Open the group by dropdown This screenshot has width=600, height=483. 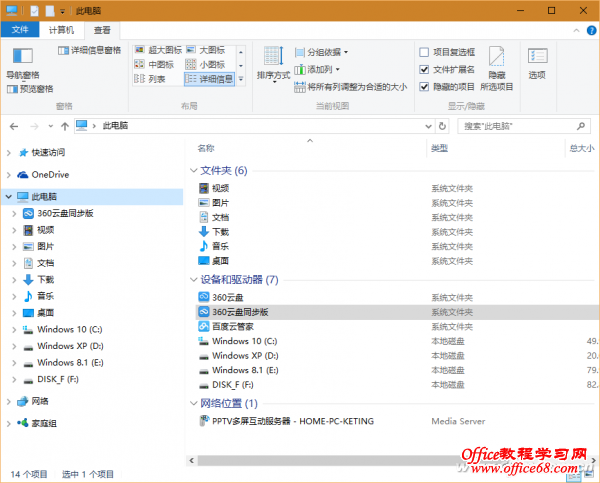coord(322,52)
